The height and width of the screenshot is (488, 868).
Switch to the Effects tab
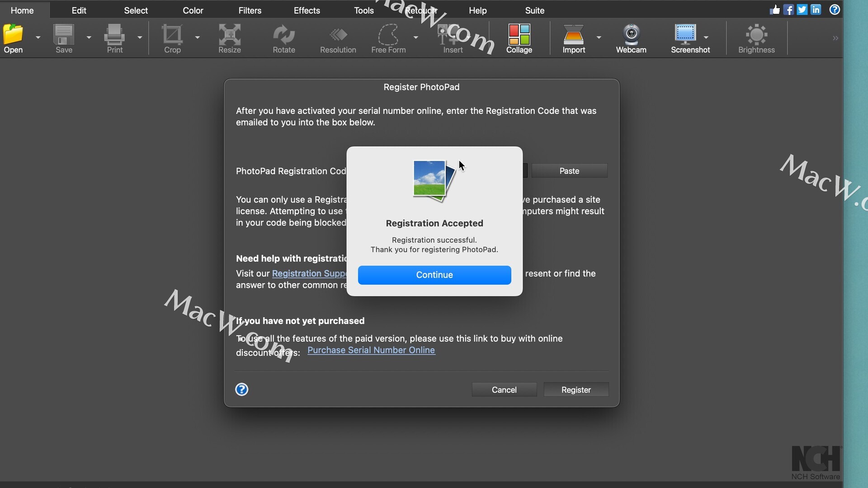click(307, 10)
